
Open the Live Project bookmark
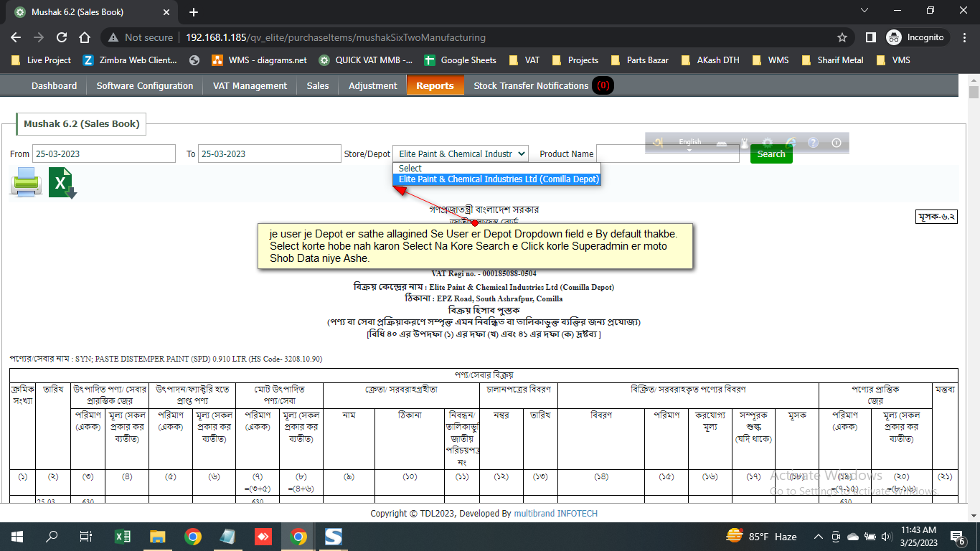(42, 60)
